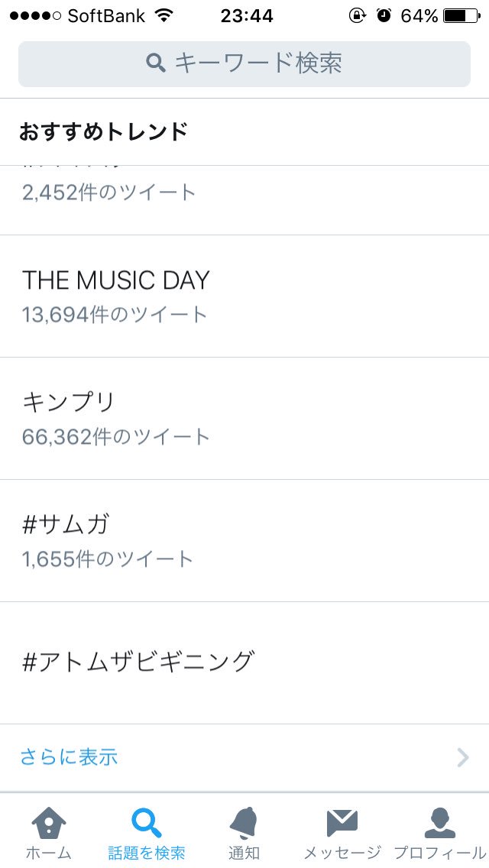489x868 pixels.
Task: Switch to the メッセージ tab label
Action: pos(342,853)
